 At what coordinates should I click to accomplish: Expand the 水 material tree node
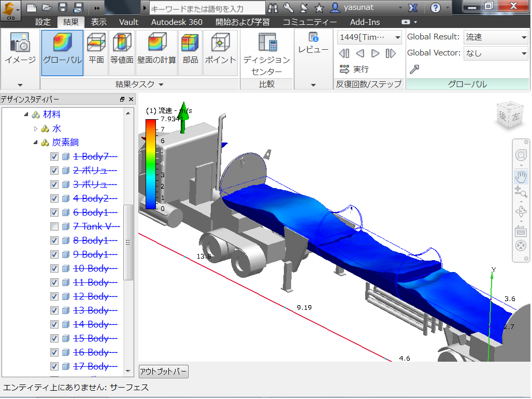36,129
